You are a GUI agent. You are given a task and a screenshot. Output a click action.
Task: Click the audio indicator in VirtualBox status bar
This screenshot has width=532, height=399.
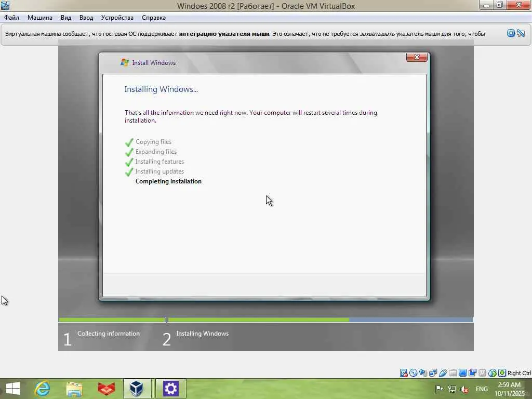[423, 373]
